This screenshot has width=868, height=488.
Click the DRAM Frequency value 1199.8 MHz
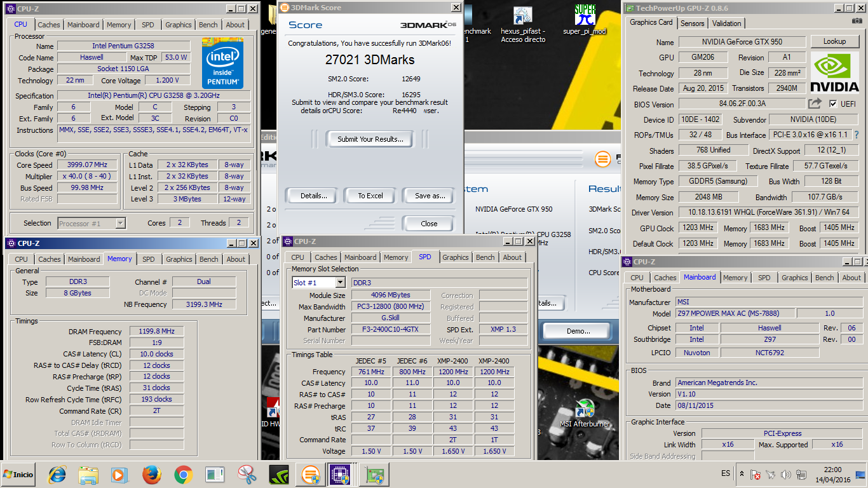pyautogui.click(x=156, y=332)
